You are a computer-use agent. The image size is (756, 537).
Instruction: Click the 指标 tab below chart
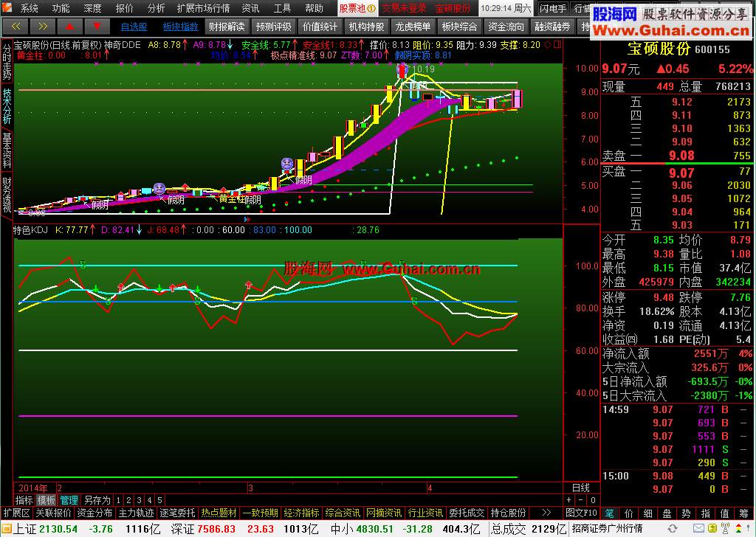(24, 500)
